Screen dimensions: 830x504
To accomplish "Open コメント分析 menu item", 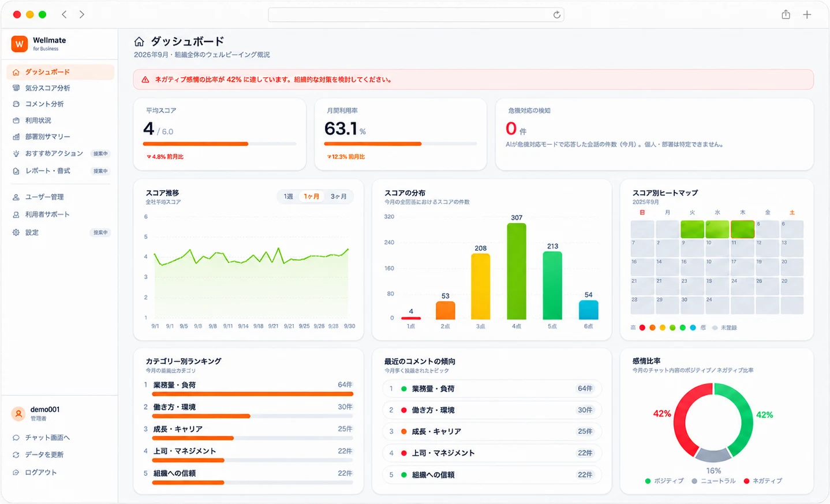I will coord(61,104).
